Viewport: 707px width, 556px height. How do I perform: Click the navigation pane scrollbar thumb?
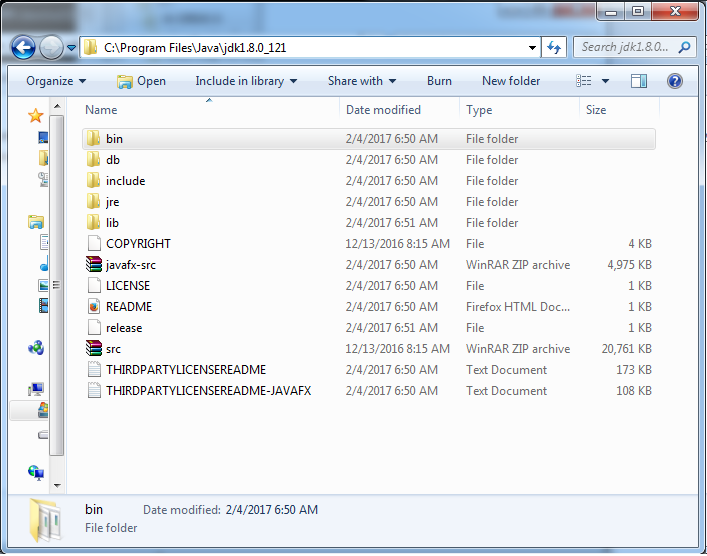(56, 285)
